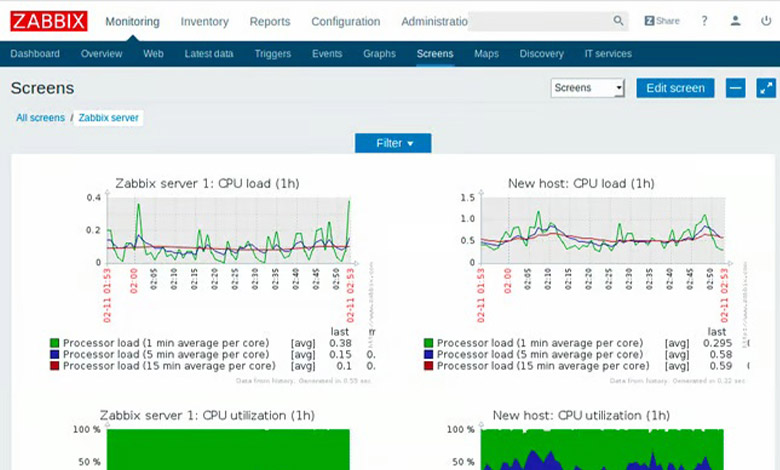Screen dimensions: 780x470
Task: Click last value 0.295 in New host legend
Action: (x=717, y=343)
